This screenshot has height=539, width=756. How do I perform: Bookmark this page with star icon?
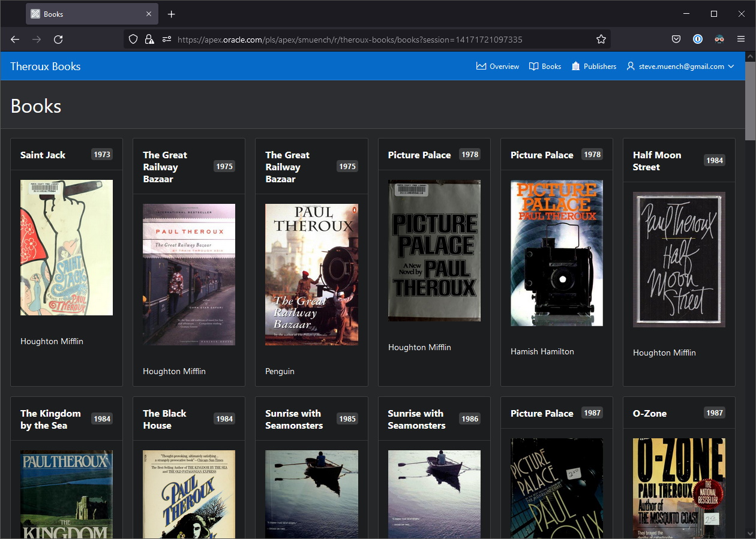coord(601,40)
